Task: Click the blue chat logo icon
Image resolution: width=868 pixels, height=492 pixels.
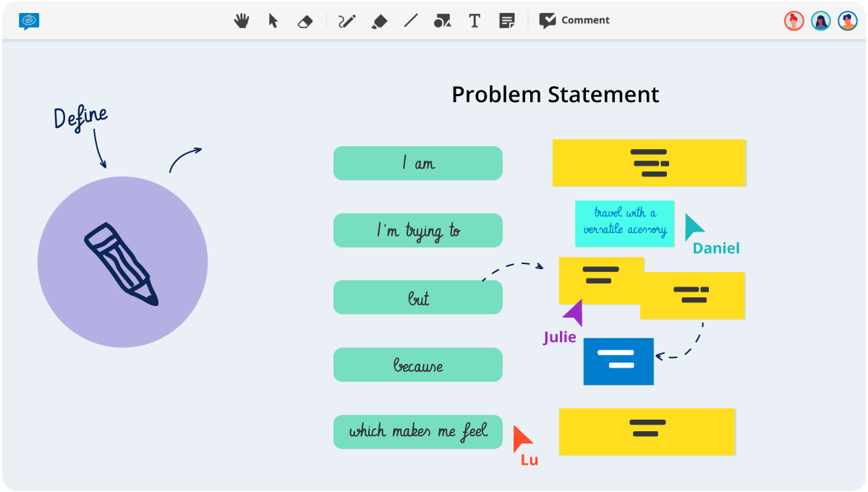Action: [29, 21]
